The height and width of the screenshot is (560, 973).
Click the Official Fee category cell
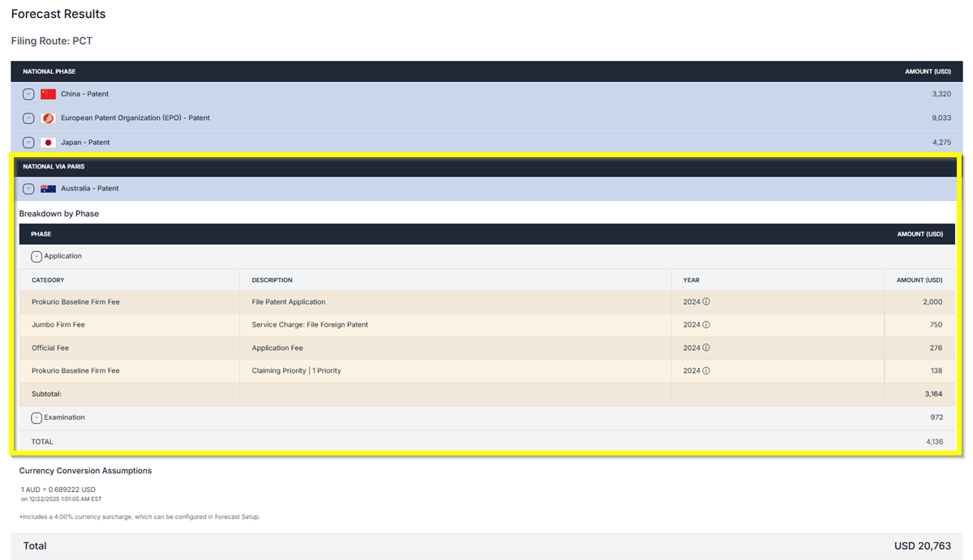click(50, 348)
